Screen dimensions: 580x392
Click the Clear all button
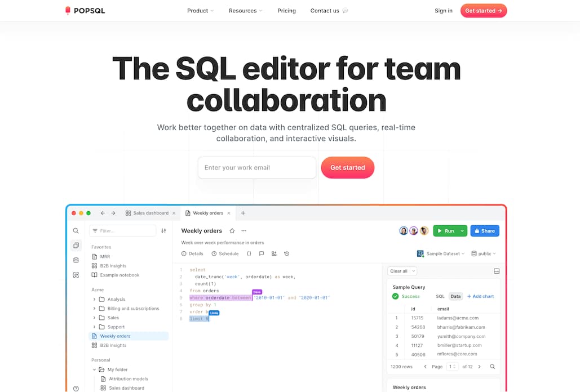pyautogui.click(x=399, y=271)
